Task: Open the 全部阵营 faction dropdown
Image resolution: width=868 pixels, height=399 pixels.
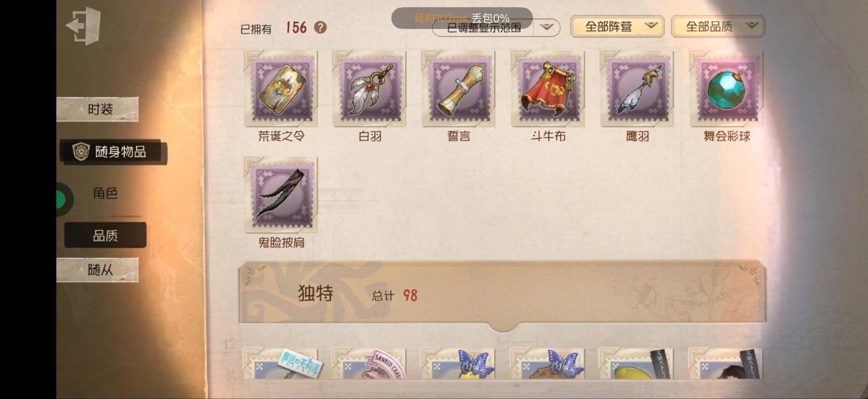Action: pos(618,27)
